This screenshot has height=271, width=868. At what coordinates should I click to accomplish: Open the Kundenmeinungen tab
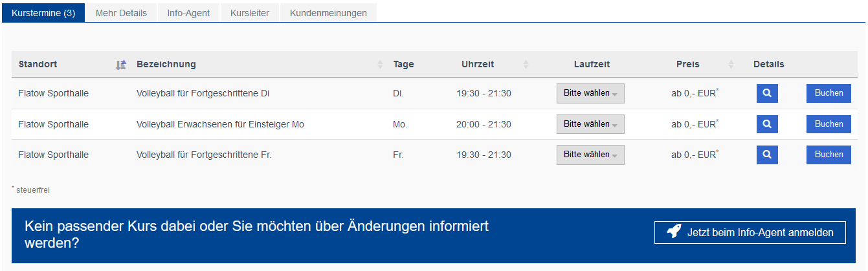point(328,13)
